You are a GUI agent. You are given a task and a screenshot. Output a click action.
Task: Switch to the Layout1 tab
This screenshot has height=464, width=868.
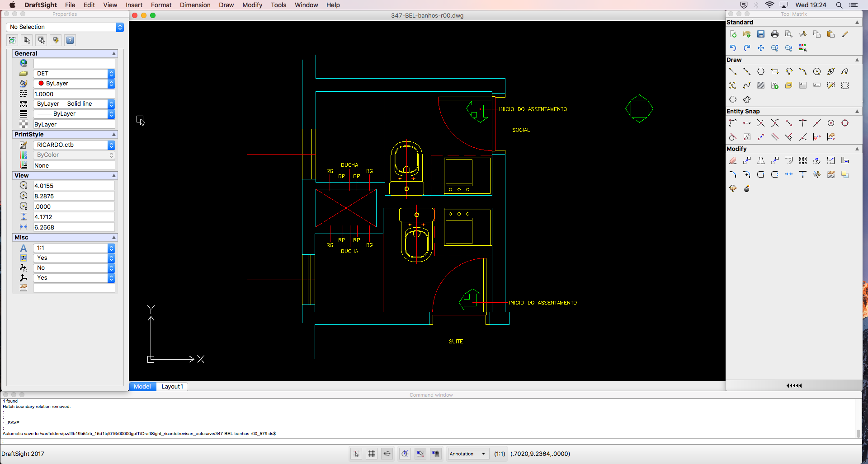click(x=172, y=387)
